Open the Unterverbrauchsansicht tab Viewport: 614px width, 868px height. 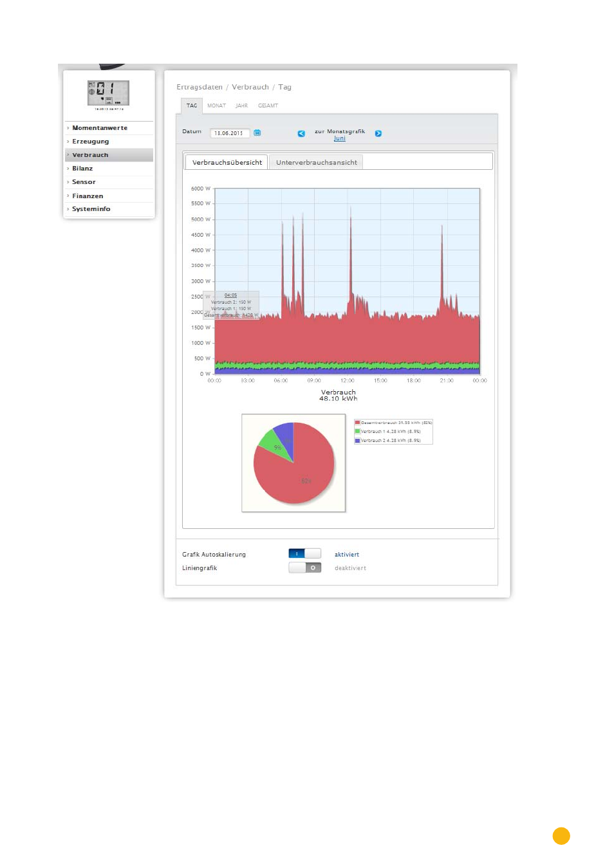(x=316, y=162)
